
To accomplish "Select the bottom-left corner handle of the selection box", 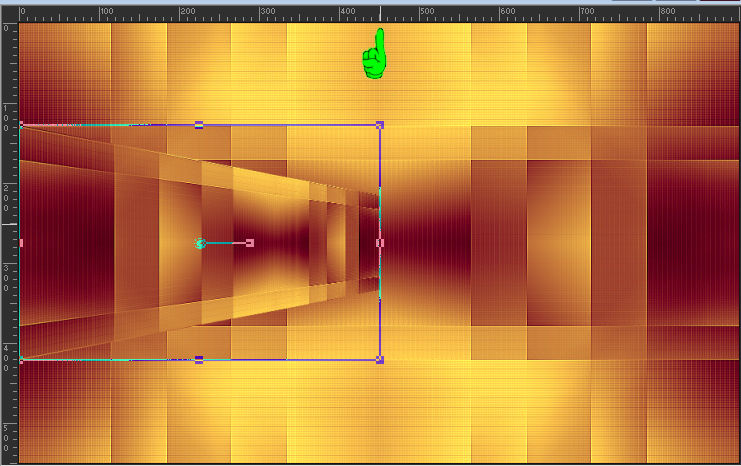I will 21,359.
